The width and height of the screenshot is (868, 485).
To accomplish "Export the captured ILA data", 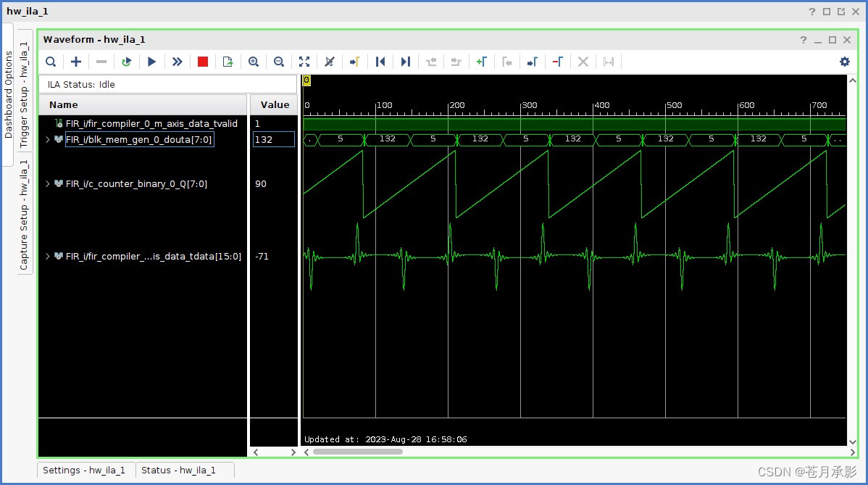I will [228, 62].
